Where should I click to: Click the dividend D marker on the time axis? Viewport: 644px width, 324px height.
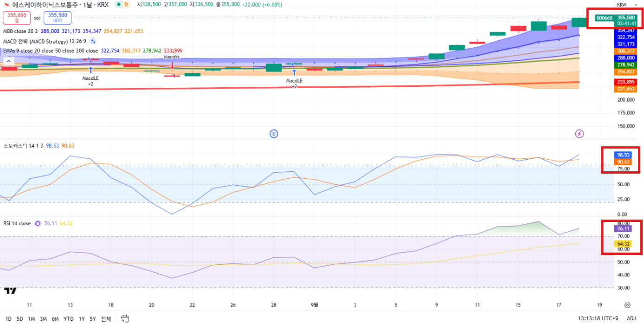(274, 134)
